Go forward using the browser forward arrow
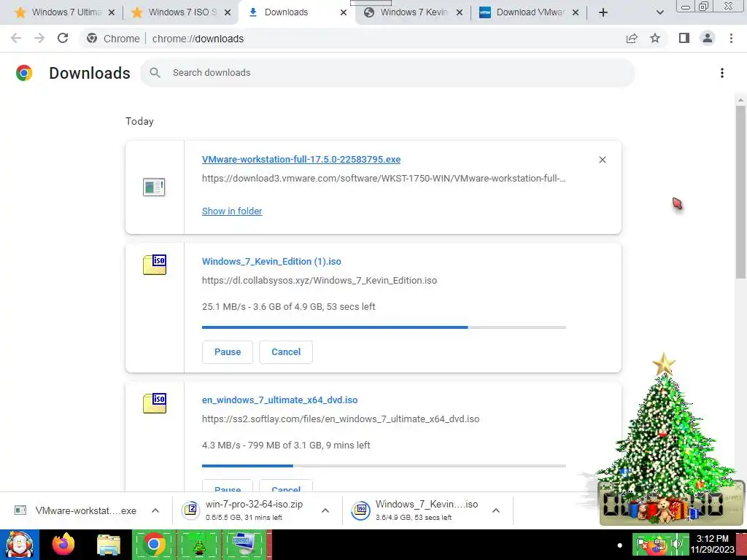The image size is (747, 560). (x=39, y=38)
